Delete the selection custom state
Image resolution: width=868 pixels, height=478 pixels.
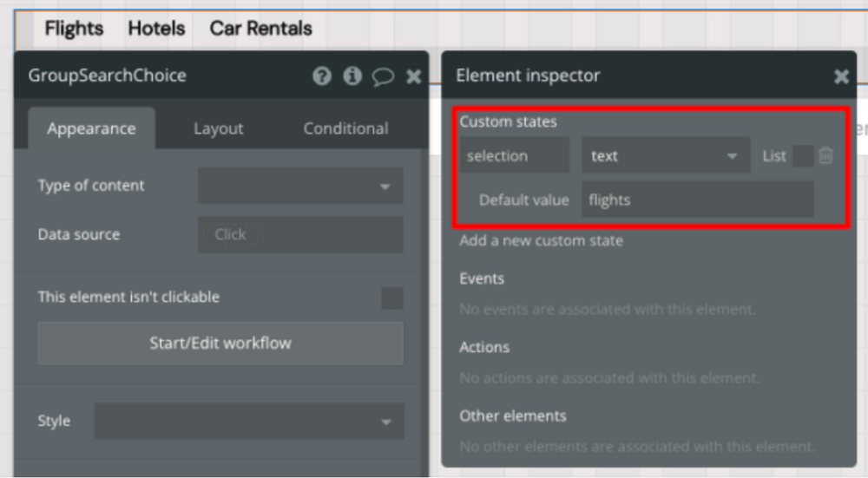pos(825,156)
